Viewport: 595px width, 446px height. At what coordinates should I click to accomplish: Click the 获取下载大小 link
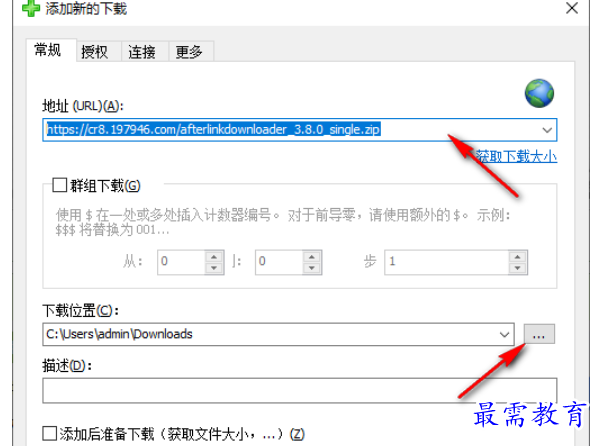[x=516, y=156]
